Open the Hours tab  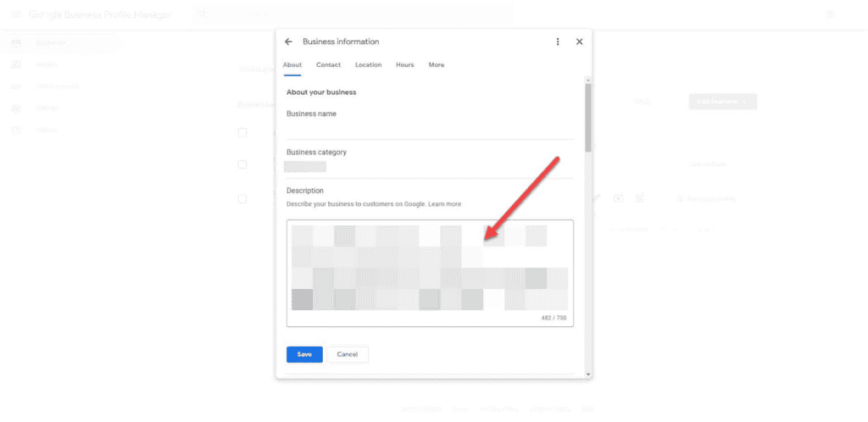[404, 65]
